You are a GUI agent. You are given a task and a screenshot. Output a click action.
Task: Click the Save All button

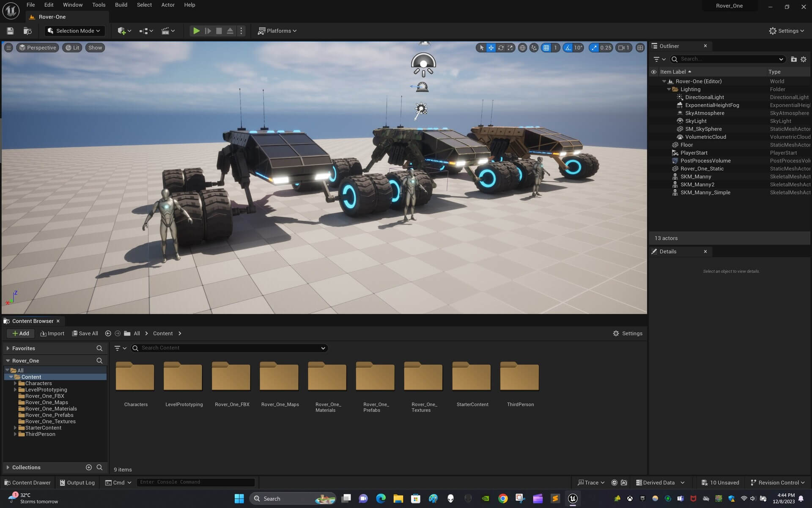click(85, 334)
